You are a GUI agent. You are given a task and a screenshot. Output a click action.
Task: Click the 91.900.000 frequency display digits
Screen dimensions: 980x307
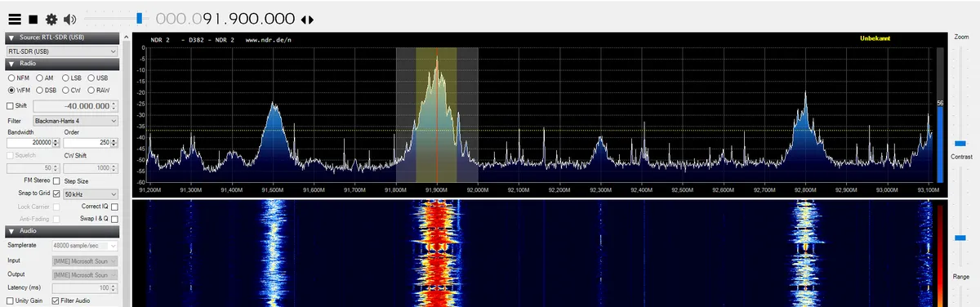pos(225,19)
